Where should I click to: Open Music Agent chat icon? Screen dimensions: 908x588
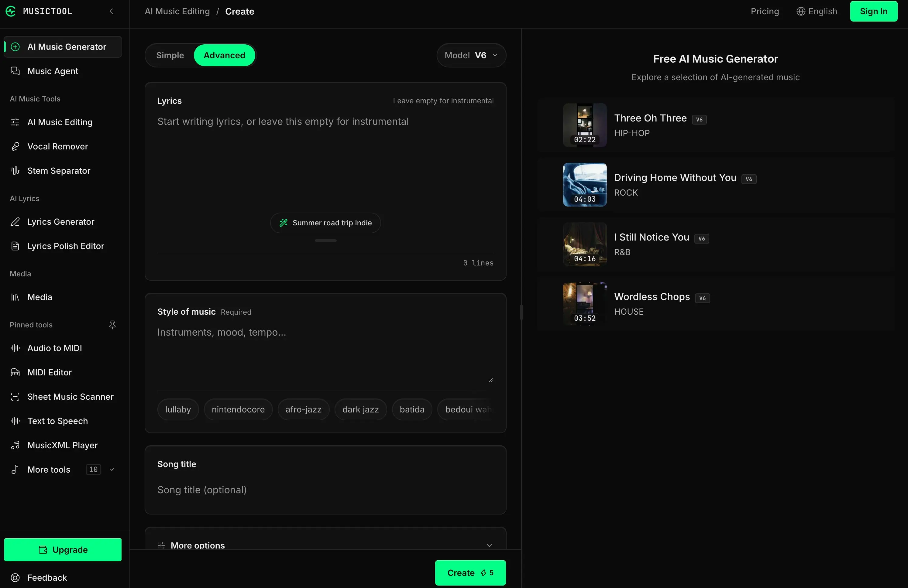click(15, 71)
